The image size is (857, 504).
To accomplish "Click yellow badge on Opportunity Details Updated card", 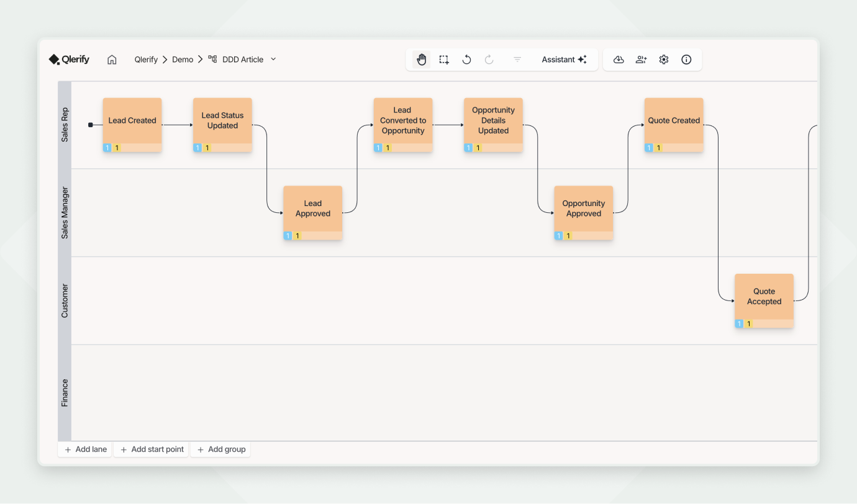I will point(478,148).
